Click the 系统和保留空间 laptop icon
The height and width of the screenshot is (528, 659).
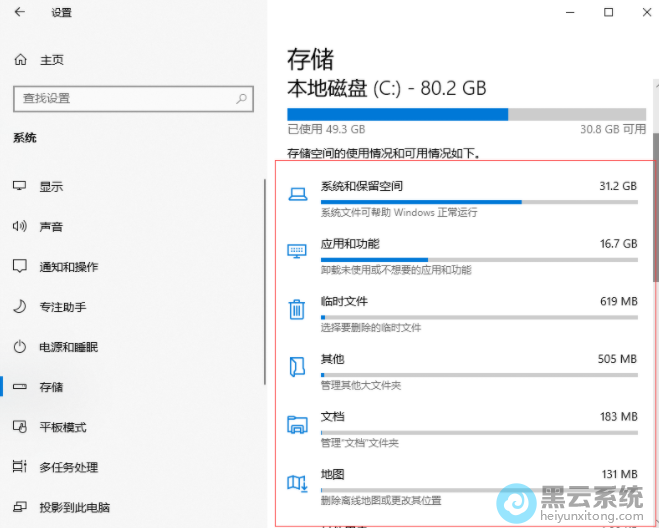tap(297, 194)
